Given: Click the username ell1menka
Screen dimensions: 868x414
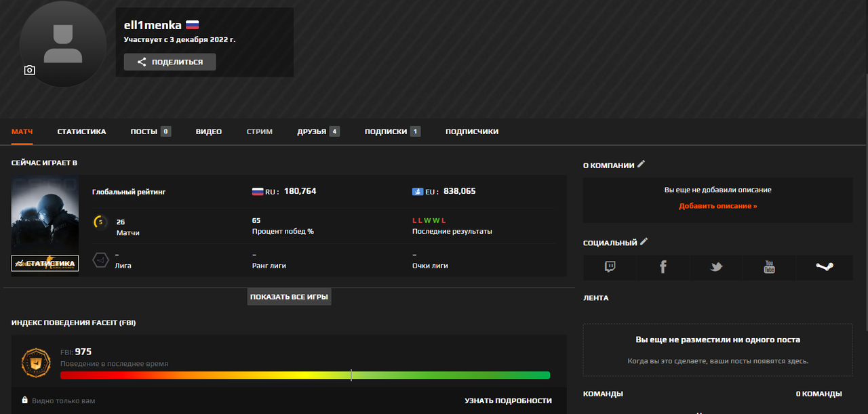Looking at the screenshot, I should (153, 25).
